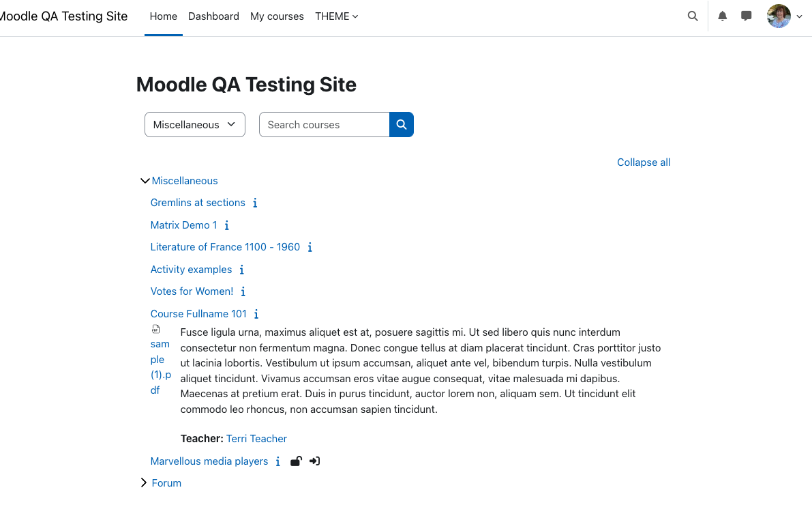Show summary info icon for Matrix Demo 1
Viewport: 812px width, 505px height.
click(x=226, y=225)
